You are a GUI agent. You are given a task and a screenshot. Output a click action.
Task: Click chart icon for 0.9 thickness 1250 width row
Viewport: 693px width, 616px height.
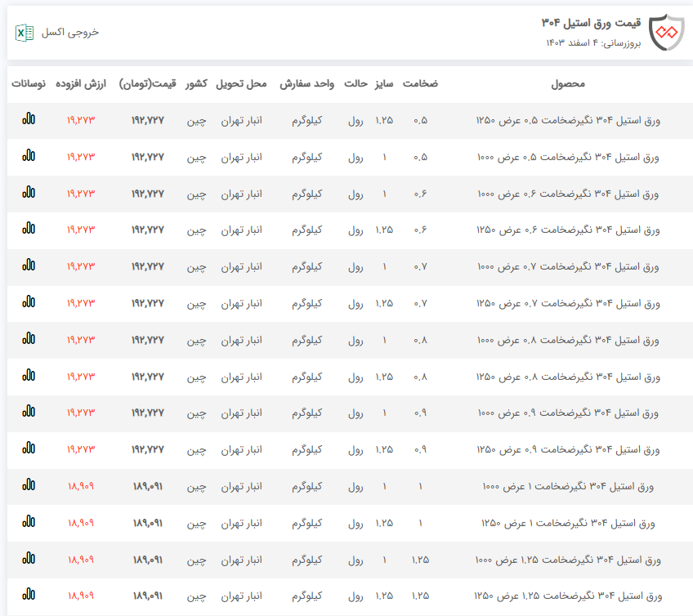[x=29, y=449]
